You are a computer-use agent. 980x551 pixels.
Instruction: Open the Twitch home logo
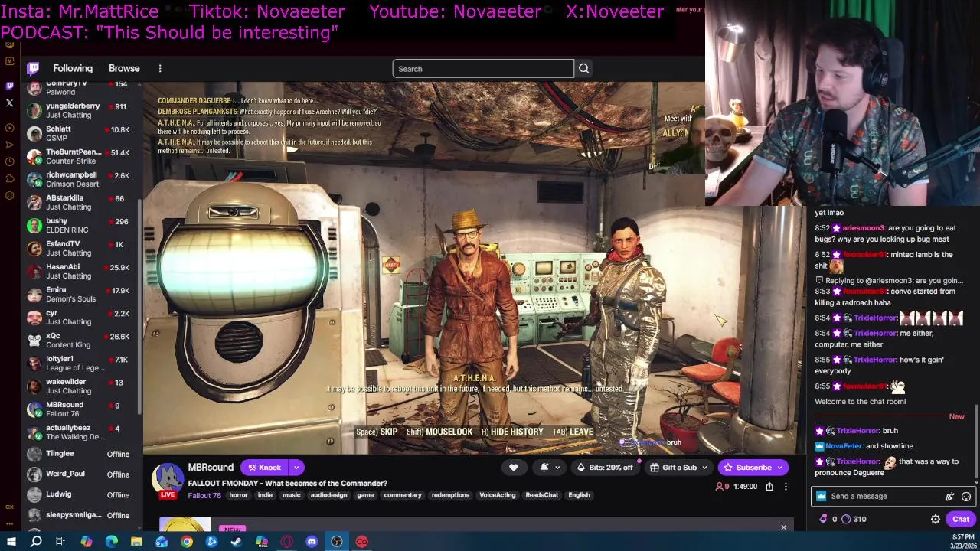click(x=34, y=69)
